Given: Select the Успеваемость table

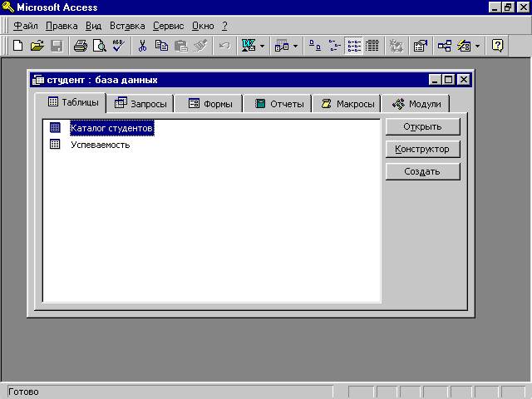Looking at the screenshot, I should coord(100,144).
